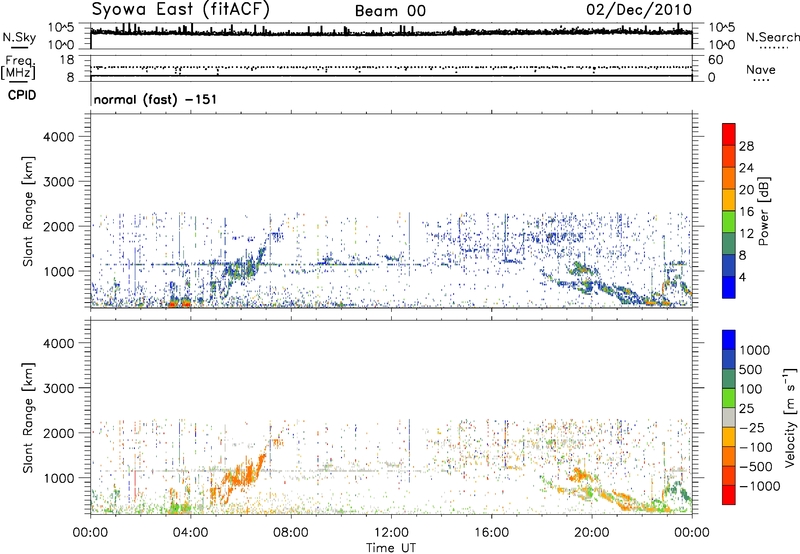Click the '28' value on Power colorbar

tap(746, 146)
